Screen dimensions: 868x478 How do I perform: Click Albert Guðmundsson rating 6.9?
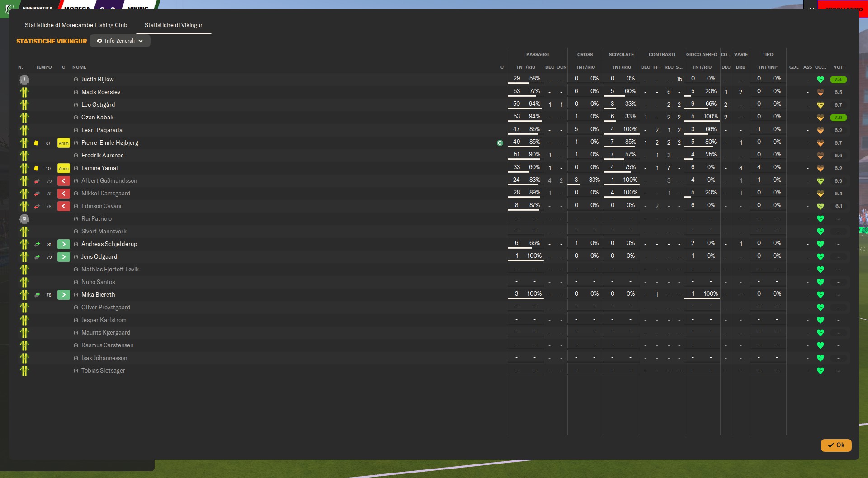tap(838, 181)
